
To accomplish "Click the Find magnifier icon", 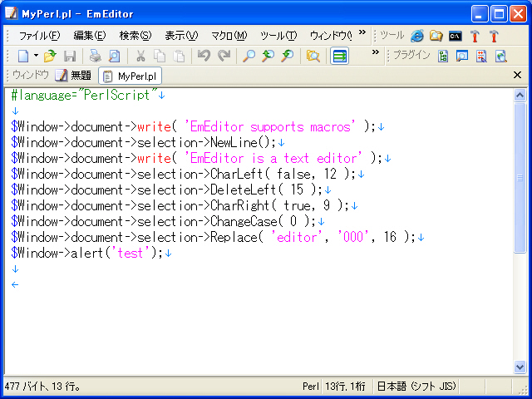I will click(249, 56).
